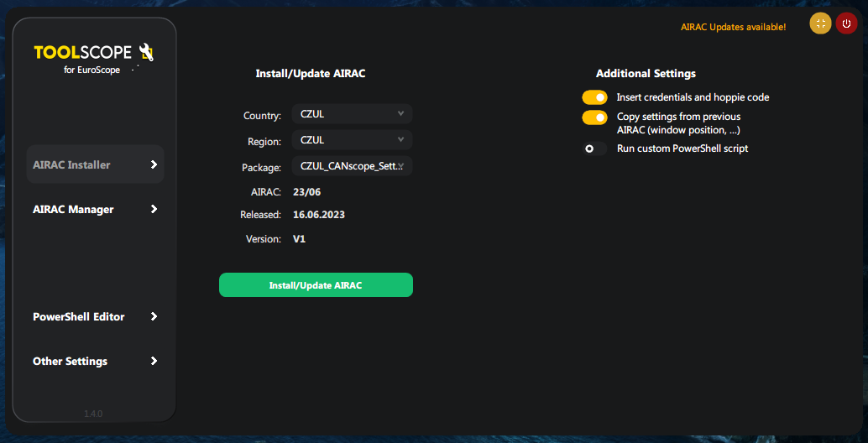Click the AIRAC Updates available notice
The height and width of the screenshot is (443, 868).
click(733, 27)
